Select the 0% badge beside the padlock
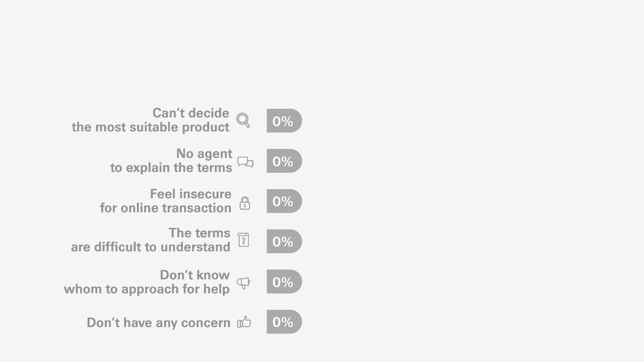 (284, 201)
